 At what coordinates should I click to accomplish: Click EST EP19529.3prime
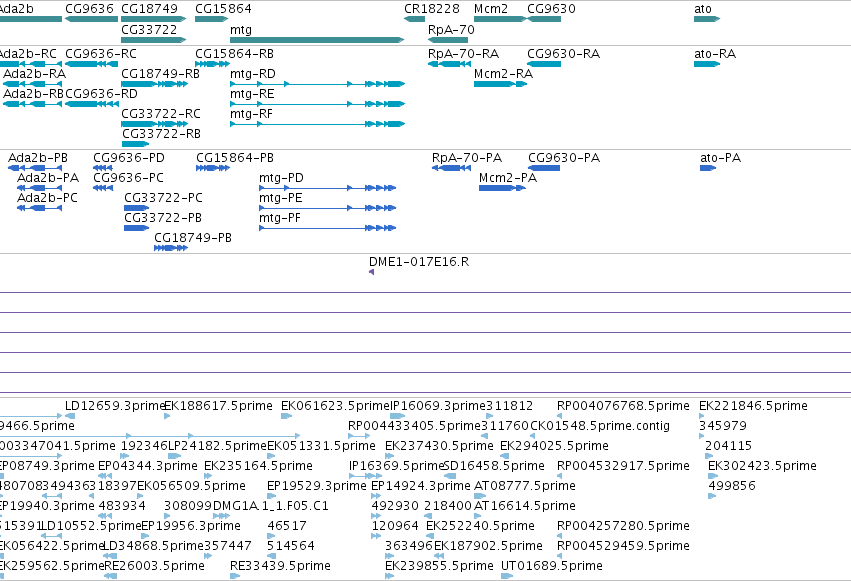coord(271,496)
